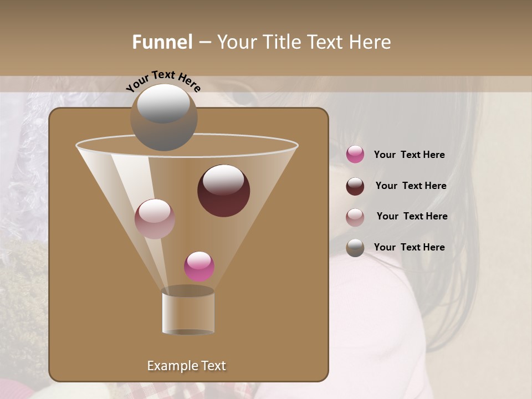
Task: Select the pale pink sphere inside the funnel
Action: coord(155,219)
